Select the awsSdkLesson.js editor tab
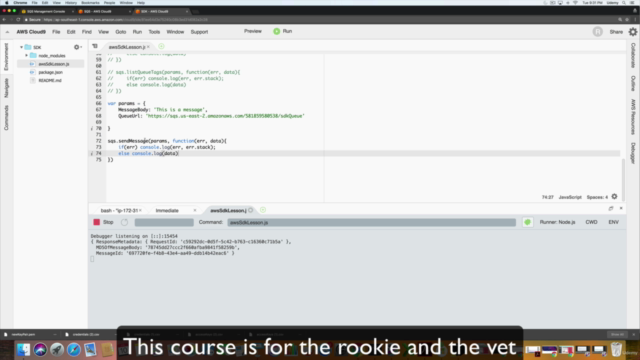This screenshot has height=360, width=640. pyautogui.click(x=127, y=47)
